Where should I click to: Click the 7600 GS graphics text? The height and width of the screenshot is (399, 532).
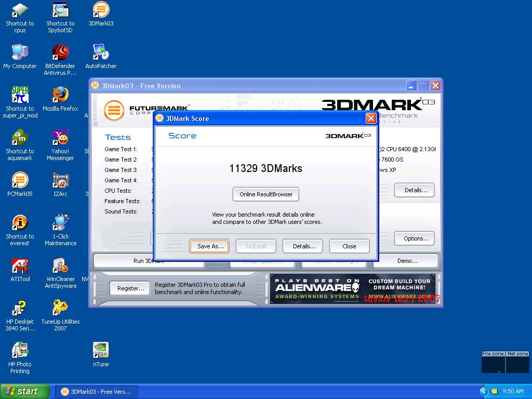(392, 159)
